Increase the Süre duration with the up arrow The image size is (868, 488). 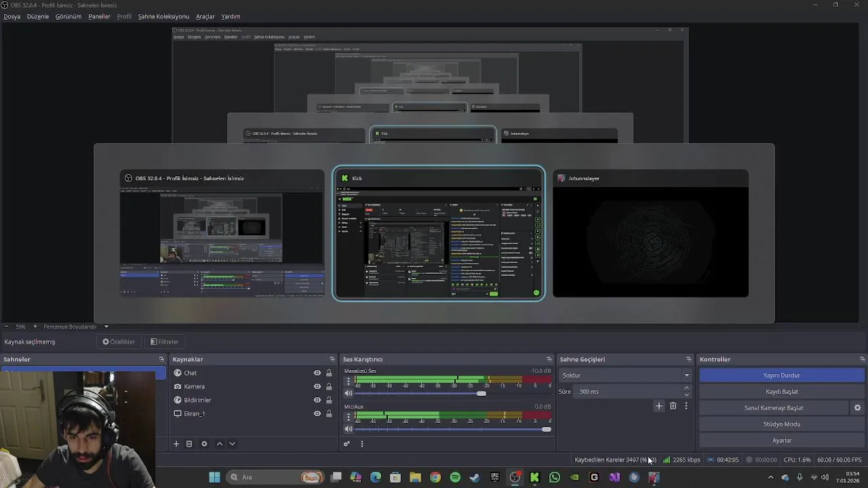[686, 388]
